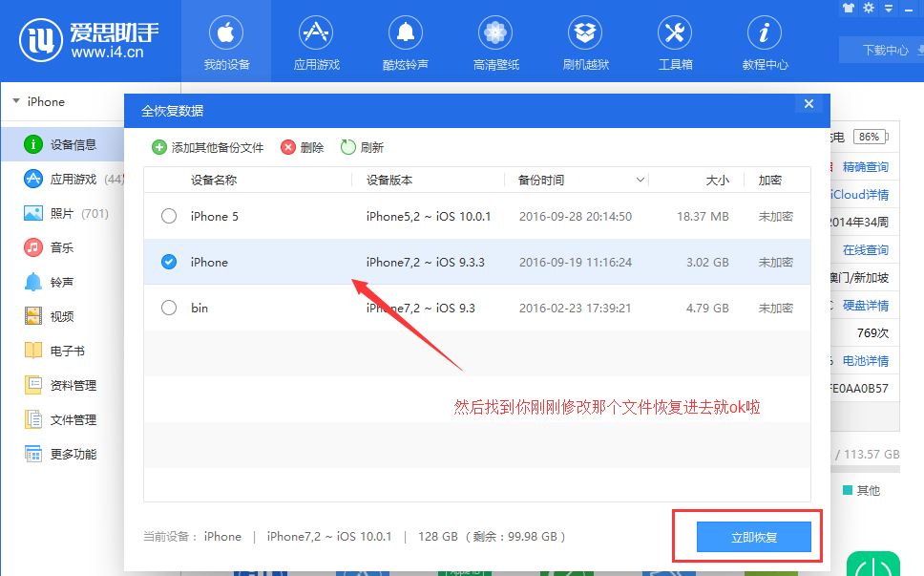The image size is (924, 576).
Task: Collapse the iPhone device tree
Action: (16, 101)
